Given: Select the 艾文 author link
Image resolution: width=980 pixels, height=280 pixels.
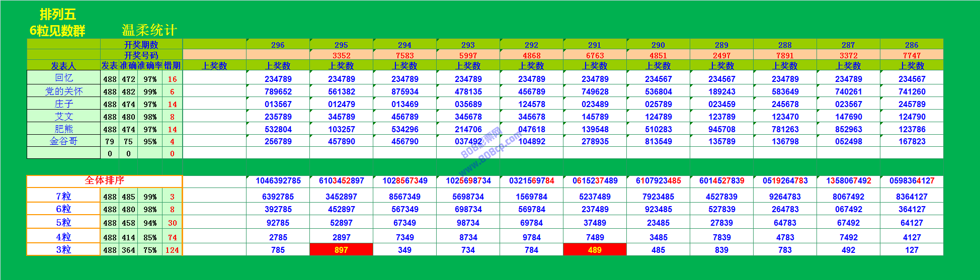Looking at the screenshot, I should 64,116.
